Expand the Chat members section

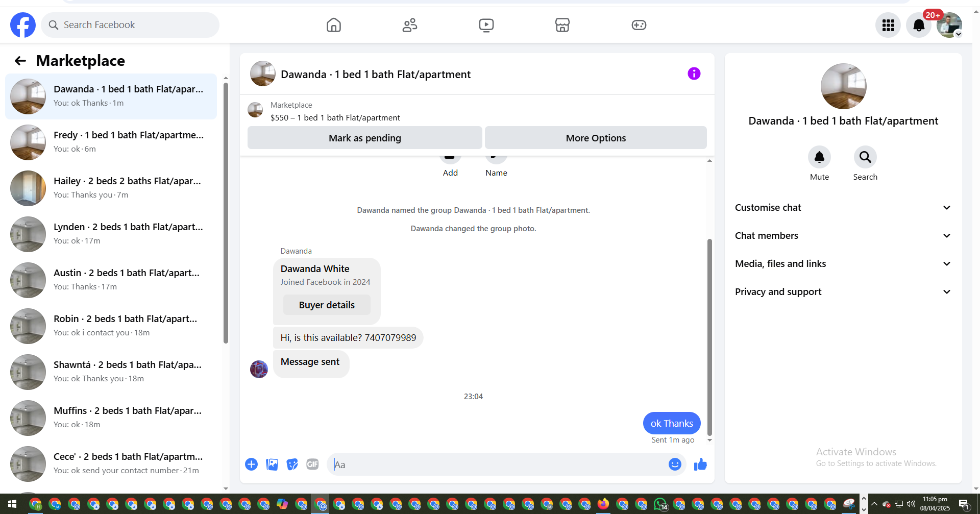point(843,236)
